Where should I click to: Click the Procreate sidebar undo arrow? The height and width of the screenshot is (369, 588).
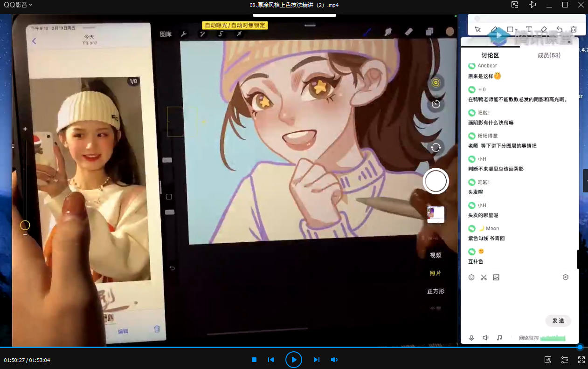pos(172,268)
